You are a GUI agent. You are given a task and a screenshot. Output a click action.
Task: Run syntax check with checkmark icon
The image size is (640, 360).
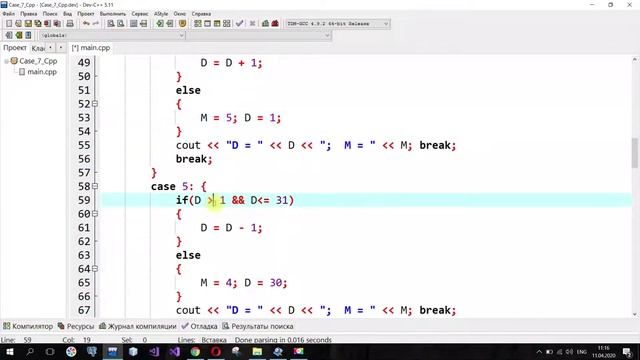pyautogui.click(x=240, y=24)
